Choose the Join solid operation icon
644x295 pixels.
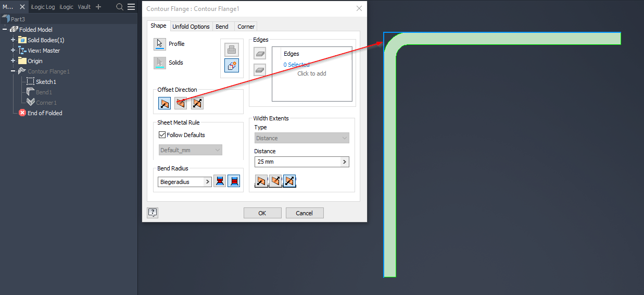tap(232, 50)
